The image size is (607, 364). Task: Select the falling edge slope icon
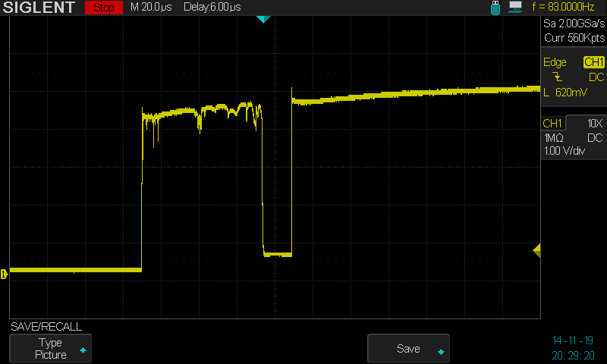coord(558,77)
